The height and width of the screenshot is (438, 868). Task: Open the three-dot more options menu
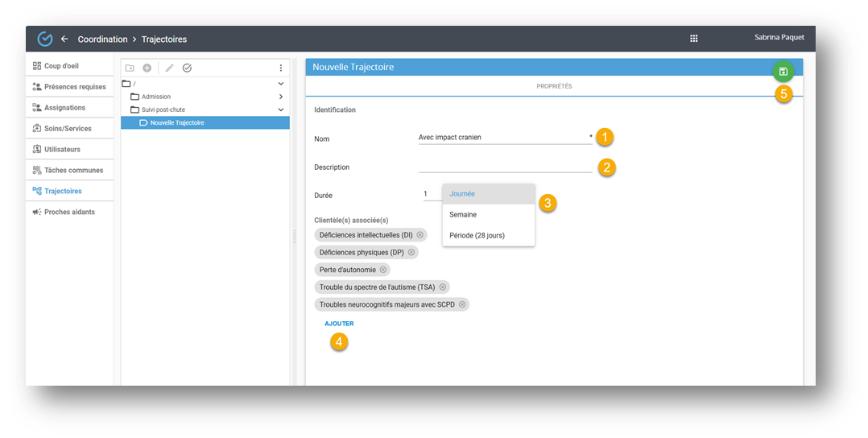pyautogui.click(x=280, y=68)
